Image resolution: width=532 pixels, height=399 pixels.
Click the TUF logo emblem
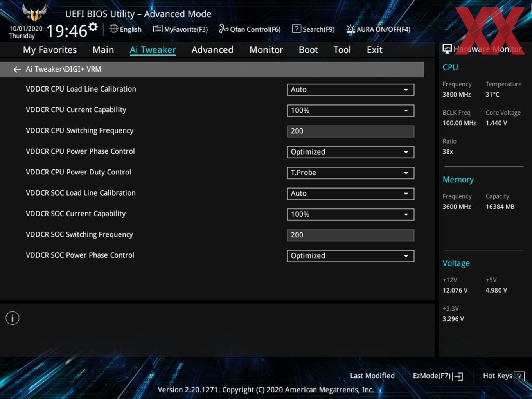point(34,13)
